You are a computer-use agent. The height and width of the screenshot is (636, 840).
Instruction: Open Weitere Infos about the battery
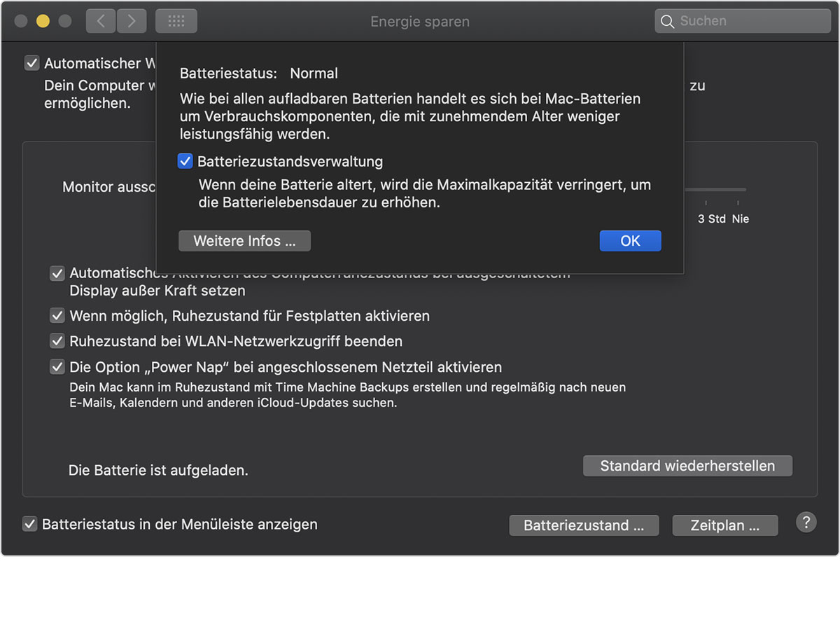244,241
